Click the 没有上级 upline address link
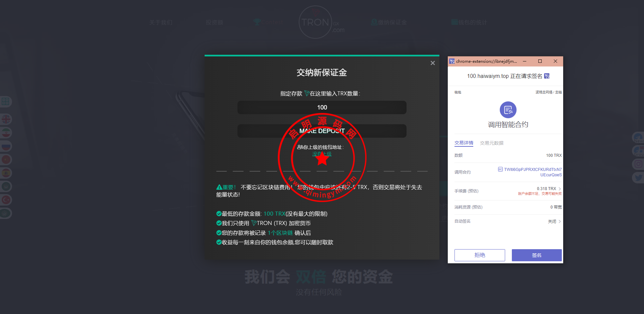 pos(322,154)
